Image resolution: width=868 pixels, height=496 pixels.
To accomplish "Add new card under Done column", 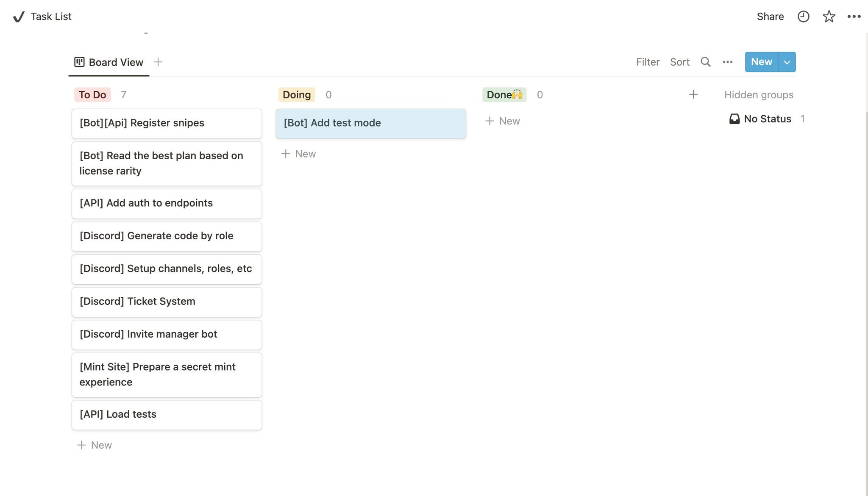I will coord(503,121).
